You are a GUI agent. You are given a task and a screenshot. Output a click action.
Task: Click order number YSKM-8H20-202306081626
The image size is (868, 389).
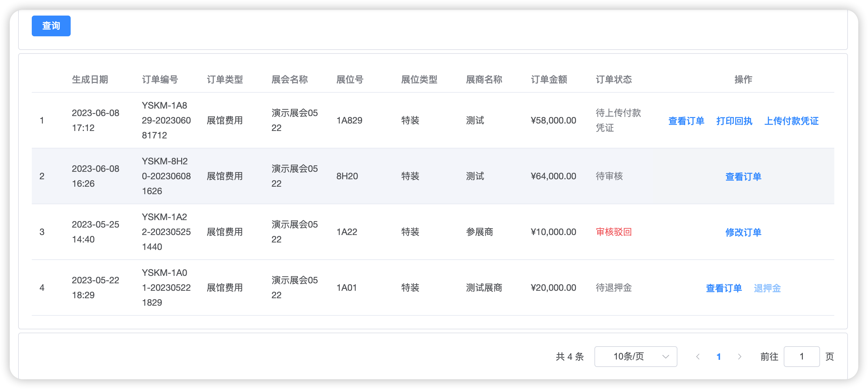point(166,176)
